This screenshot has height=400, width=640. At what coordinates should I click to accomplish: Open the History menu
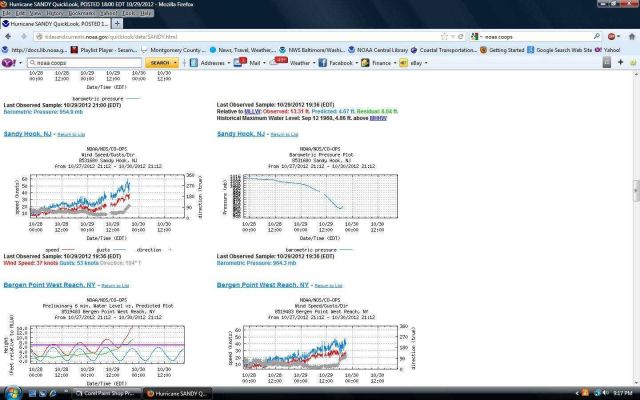pyautogui.click(x=55, y=13)
